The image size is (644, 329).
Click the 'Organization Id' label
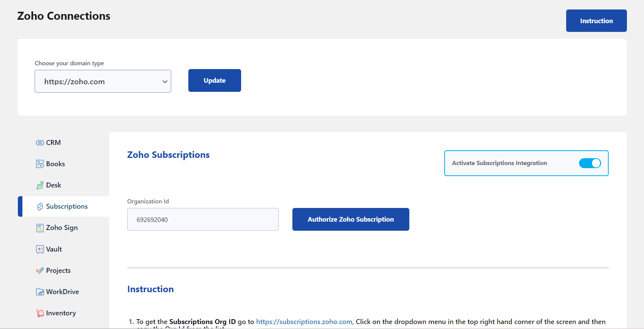point(148,201)
